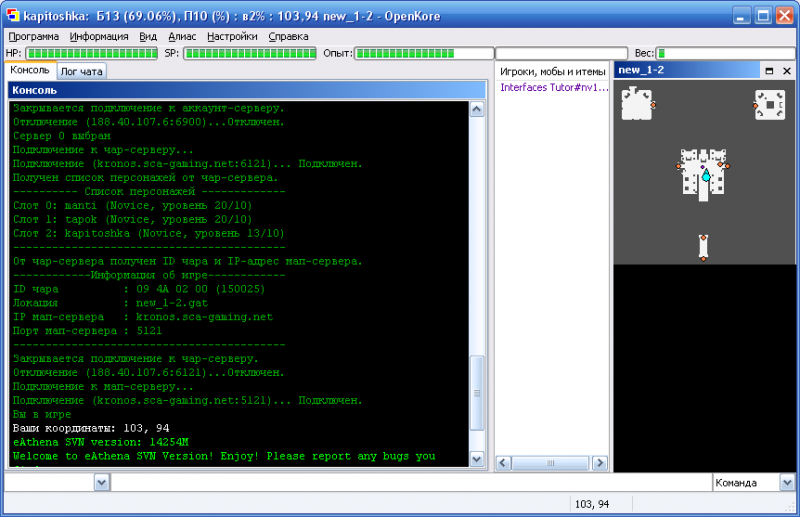Open the Информация menu

[99, 37]
